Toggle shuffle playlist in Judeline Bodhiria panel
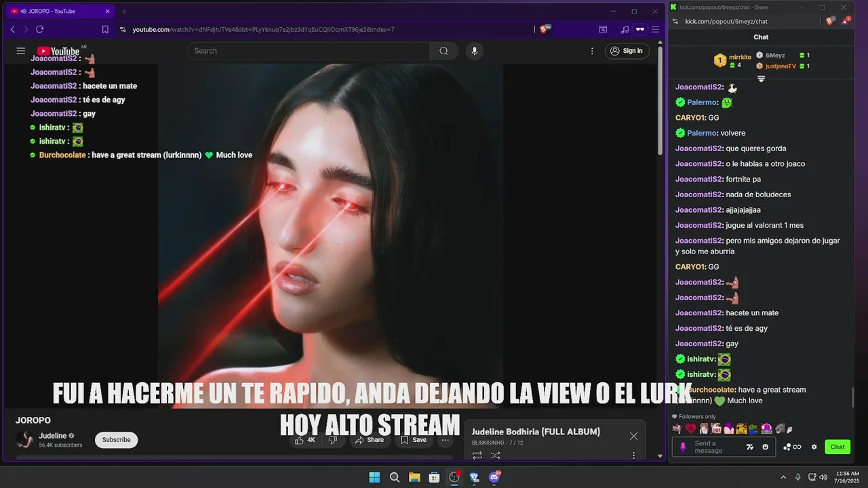Image resolution: width=868 pixels, height=488 pixels. tap(496, 455)
